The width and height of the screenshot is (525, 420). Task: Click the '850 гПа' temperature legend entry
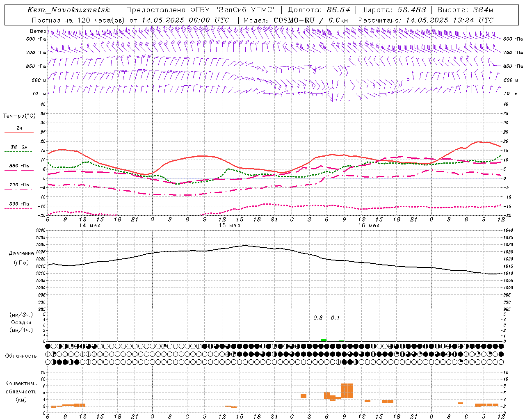point(19,166)
